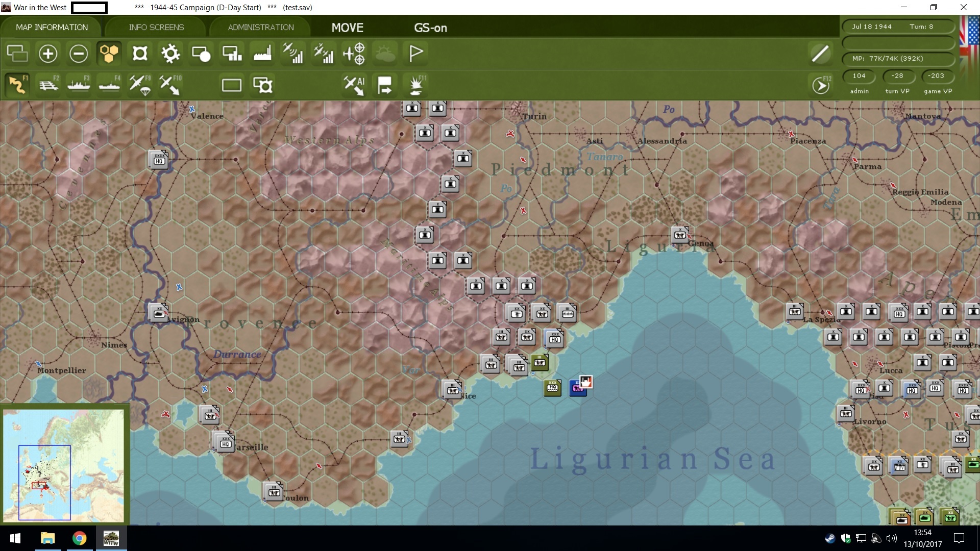Image resolution: width=980 pixels, height=551 pixels.
Task: Click the GS-on indicator
Action: [430, 28]
